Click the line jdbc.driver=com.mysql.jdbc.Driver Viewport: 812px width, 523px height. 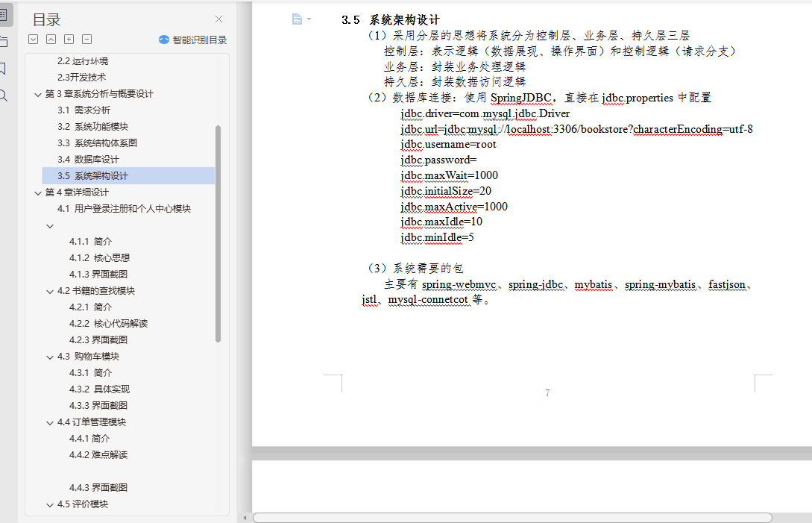(x=485, y=113)
